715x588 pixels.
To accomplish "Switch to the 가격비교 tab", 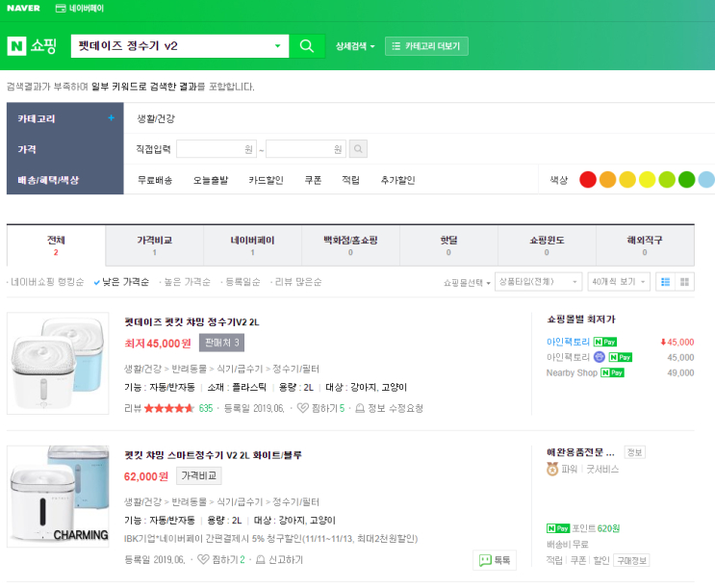I will [155, 245].
